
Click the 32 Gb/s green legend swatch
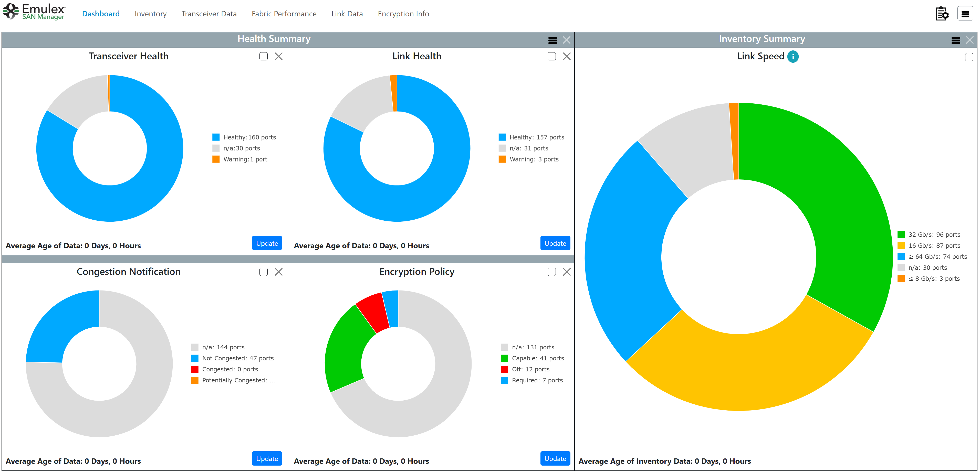pyautogui.click(x=901, y=235)
